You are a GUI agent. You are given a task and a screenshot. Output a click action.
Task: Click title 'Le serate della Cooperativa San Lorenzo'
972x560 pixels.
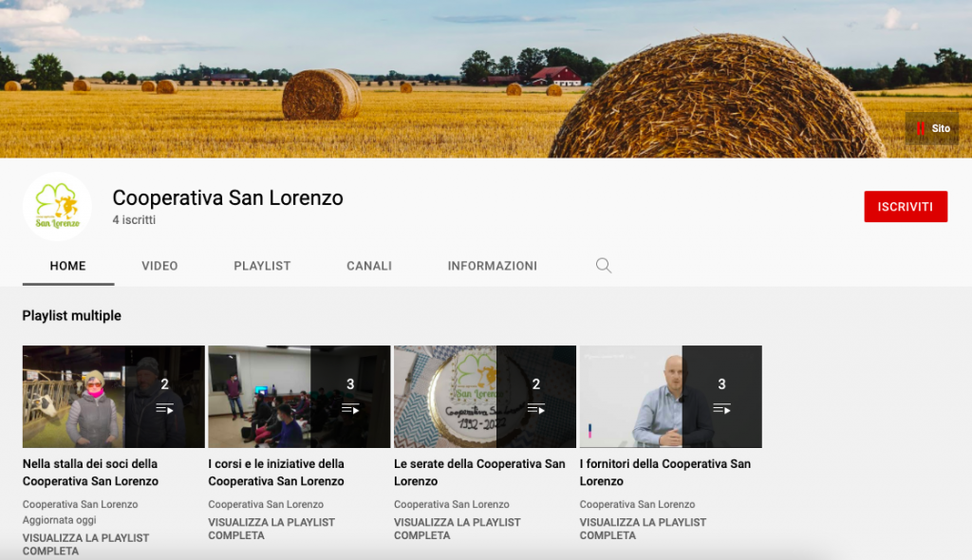[x=479, y=472]
